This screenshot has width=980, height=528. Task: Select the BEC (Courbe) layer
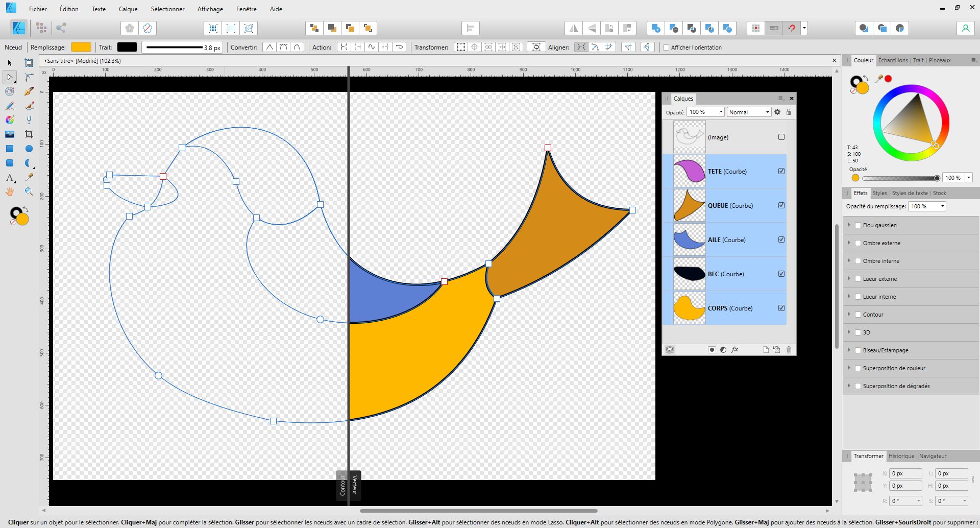pos(724,274)
